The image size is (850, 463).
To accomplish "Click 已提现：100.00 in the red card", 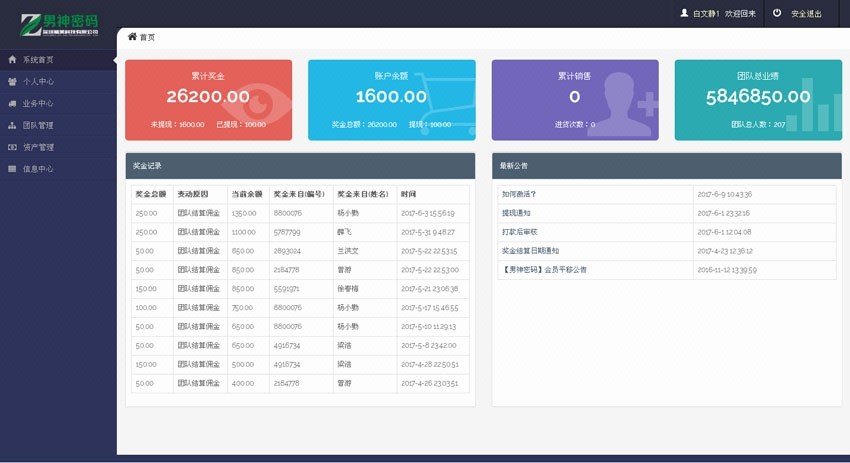I will point(241,124).
